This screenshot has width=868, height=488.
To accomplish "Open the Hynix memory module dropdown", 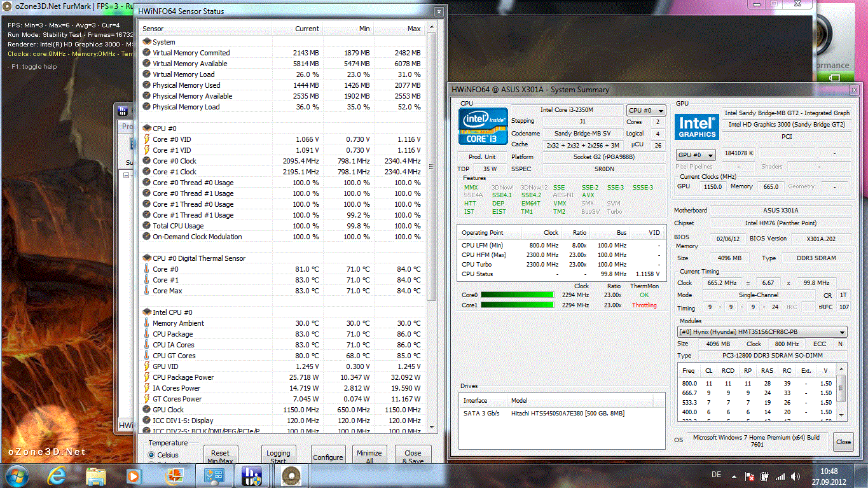I will coord(762,332).
